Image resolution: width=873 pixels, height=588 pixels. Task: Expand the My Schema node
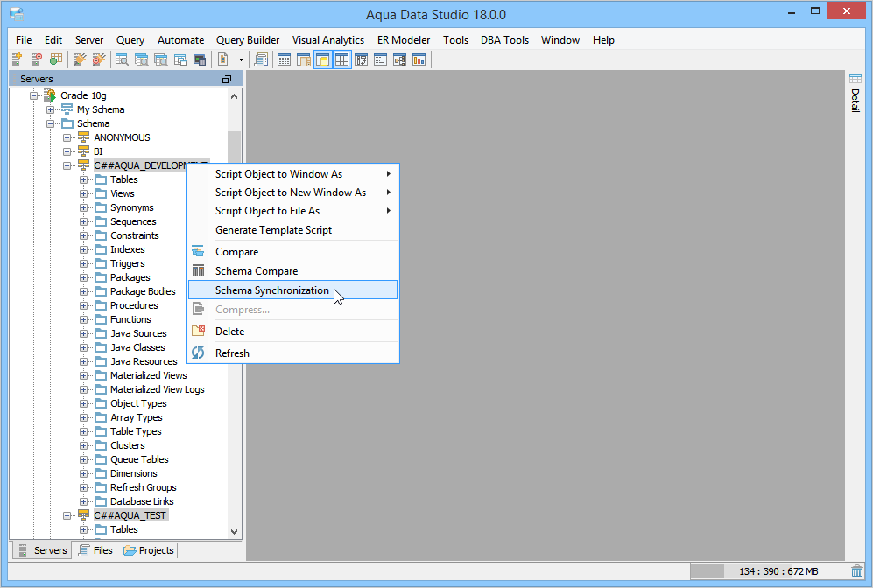[50, 109]
